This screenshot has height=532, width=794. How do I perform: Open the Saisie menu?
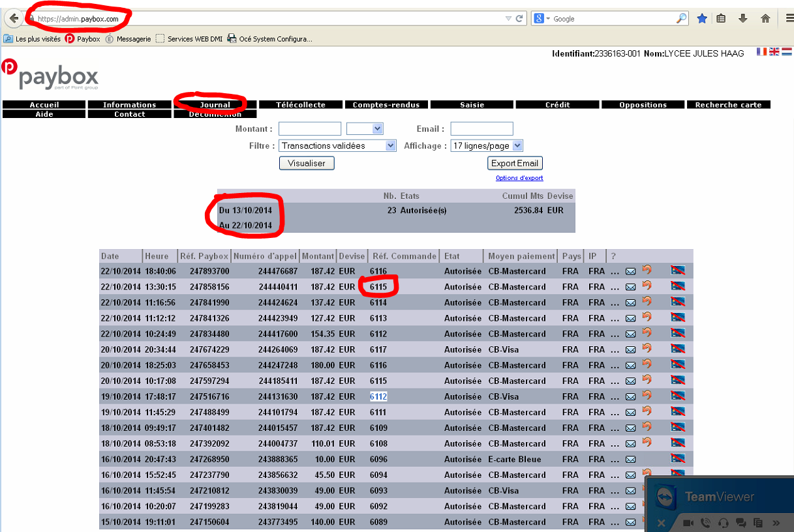pyautogui.click(x=472, y=105)
